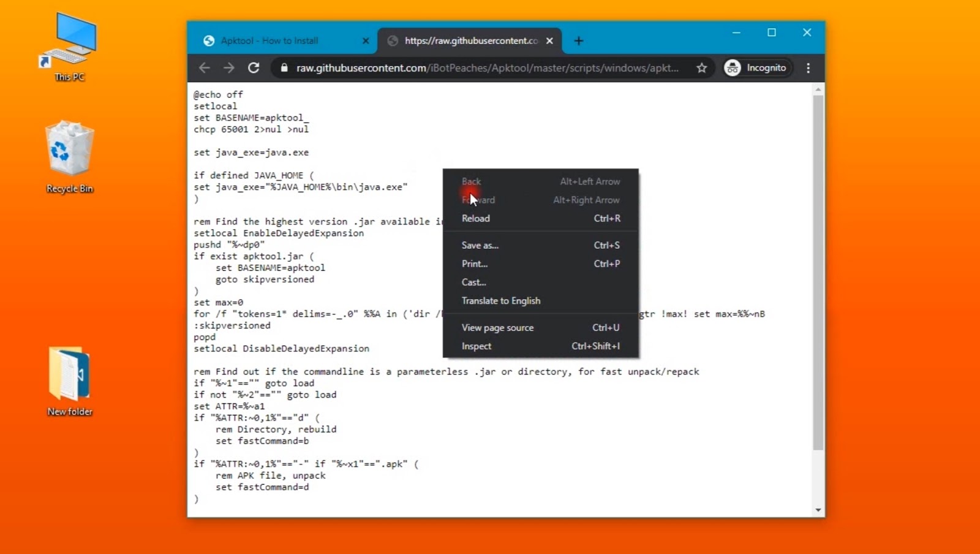
Task: Click the Reload page icon in toolbar
Action: 254,68
